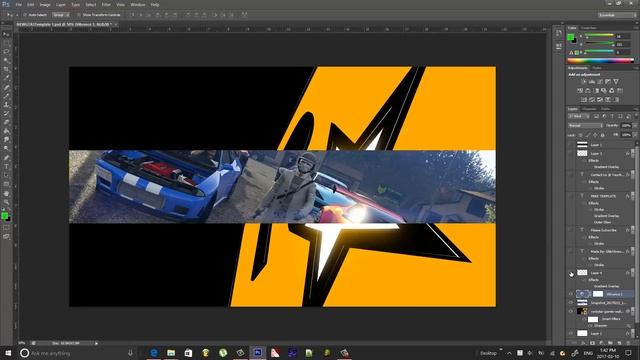Add a Vibrance adjustment from Adjustments panel
This screenshot has height=360, width=640.
coord(616,82)
